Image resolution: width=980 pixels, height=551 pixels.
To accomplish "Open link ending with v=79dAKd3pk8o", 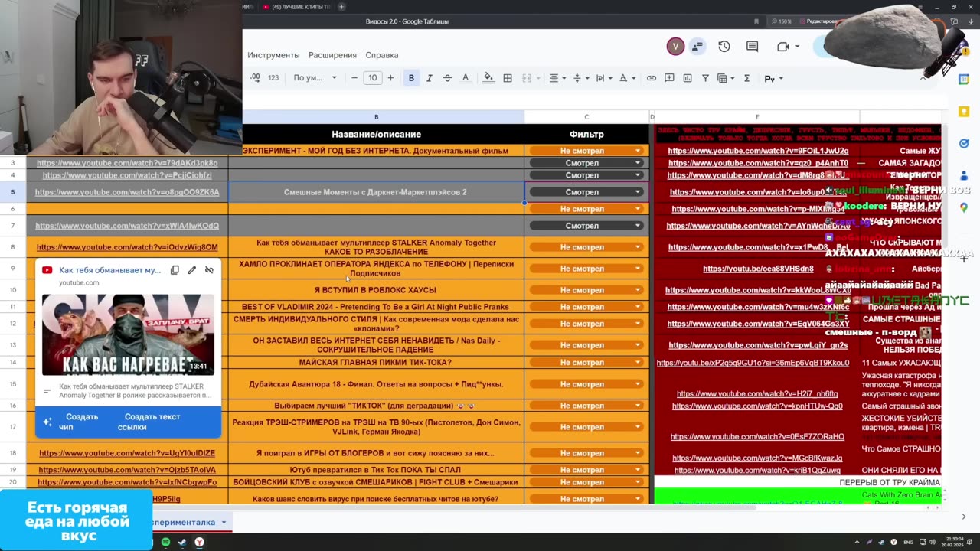I will click(127, 163).
